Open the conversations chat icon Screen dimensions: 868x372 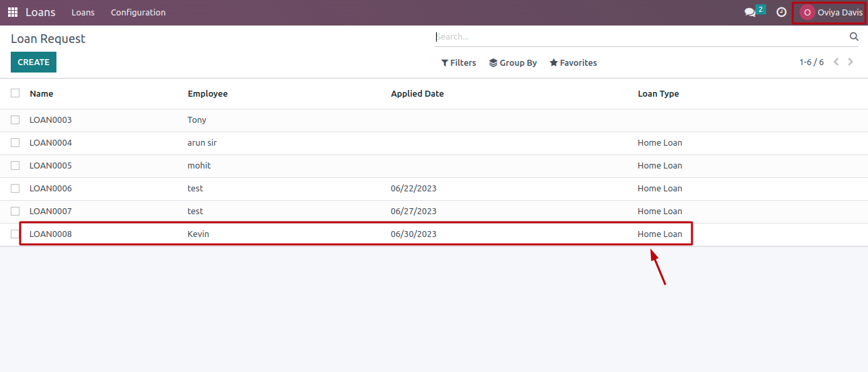[750, 12]
